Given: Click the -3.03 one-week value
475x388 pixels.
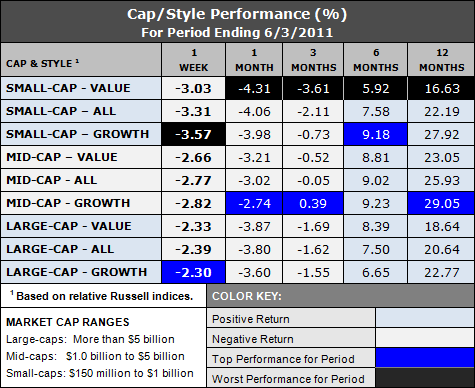Looking at the screenshot, I should [193, 89].
